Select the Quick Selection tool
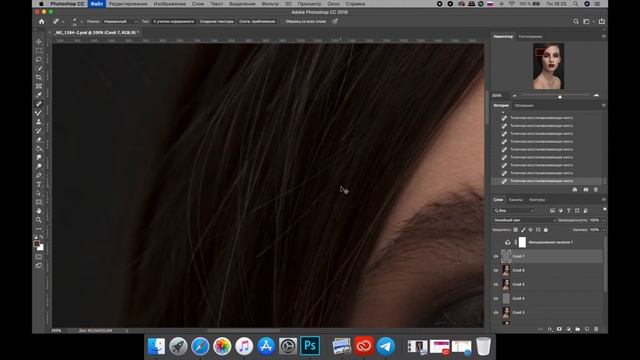640x360 pixels. pos(39,69)
